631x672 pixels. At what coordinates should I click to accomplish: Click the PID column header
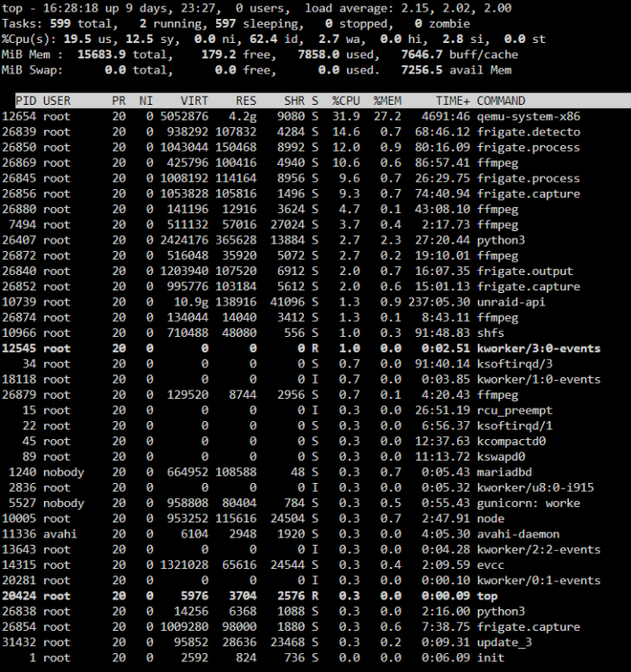[26, 100]
